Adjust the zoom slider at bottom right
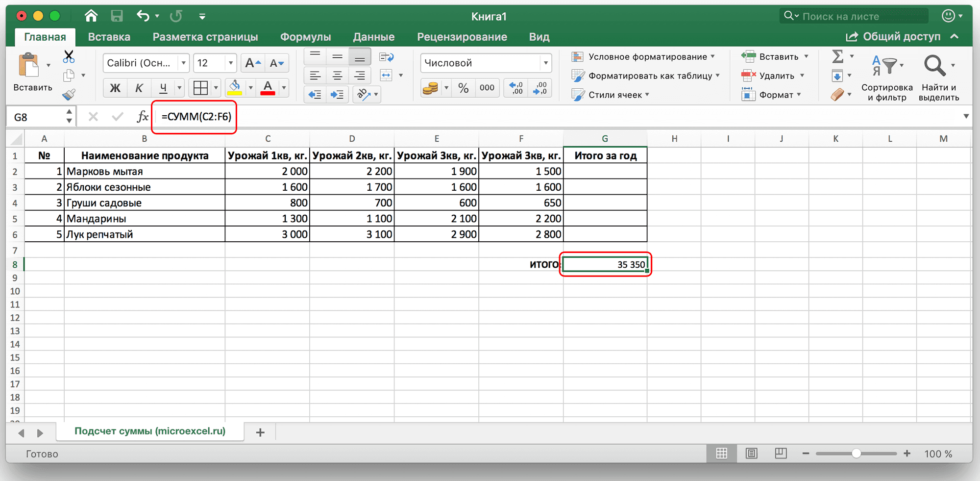This screenshot has width=980, height=481. pos(857,454)
